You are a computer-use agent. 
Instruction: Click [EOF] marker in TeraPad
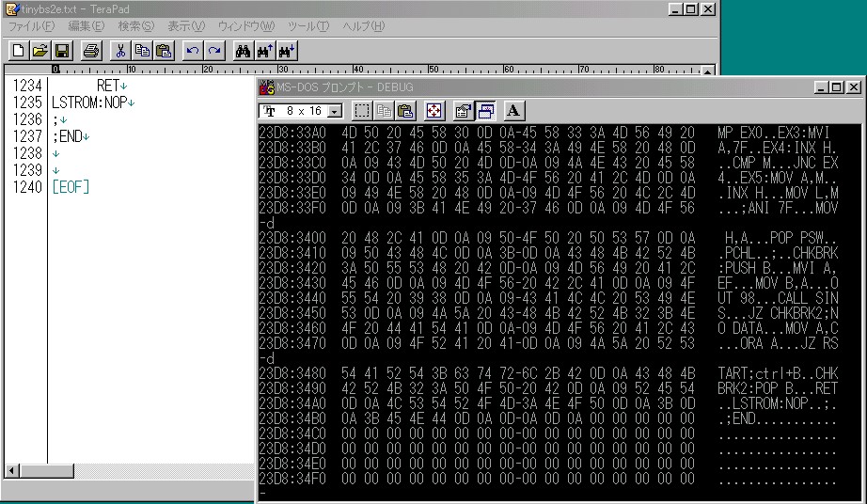(x=71, y=187)
